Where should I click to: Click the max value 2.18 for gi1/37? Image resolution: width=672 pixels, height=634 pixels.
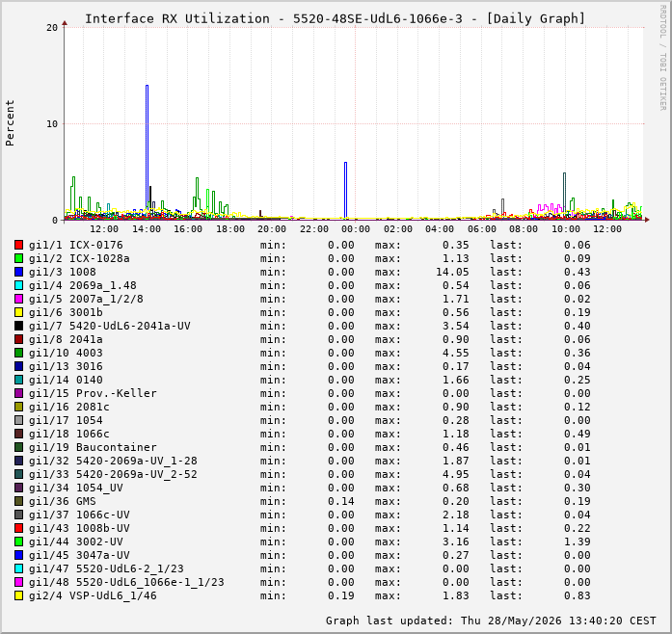456,515
